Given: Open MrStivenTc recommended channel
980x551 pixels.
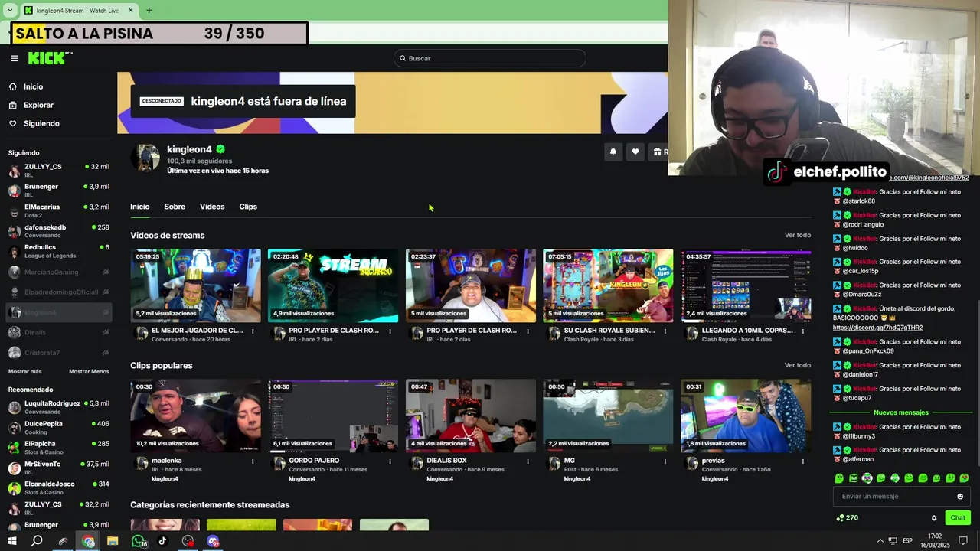Looking at the screenshot, I should 58,468.
